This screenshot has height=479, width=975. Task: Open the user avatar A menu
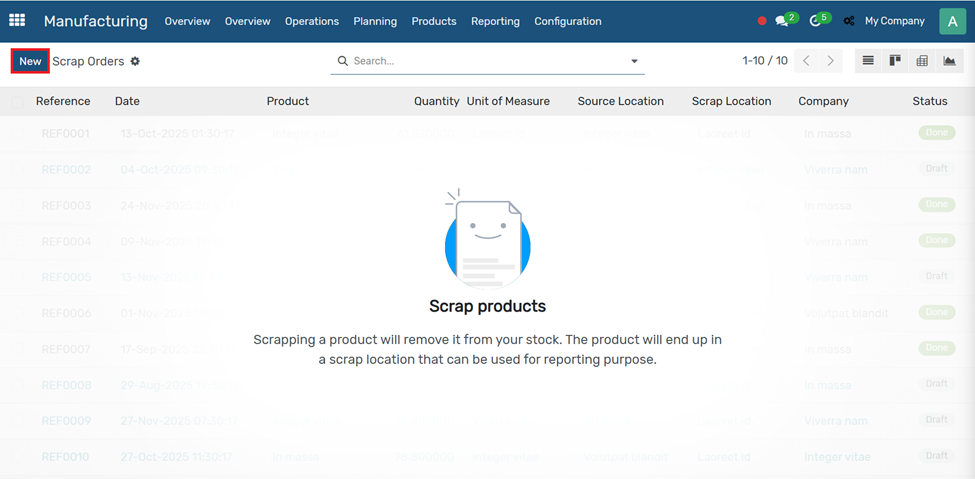[952, 21]
